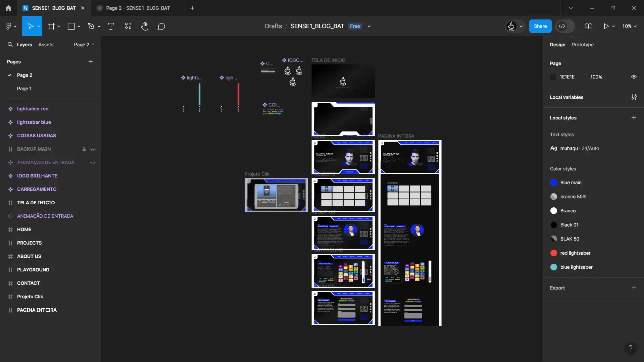Select the Text tool
This screenshot has height=362, width=644.
pos(111,26)
